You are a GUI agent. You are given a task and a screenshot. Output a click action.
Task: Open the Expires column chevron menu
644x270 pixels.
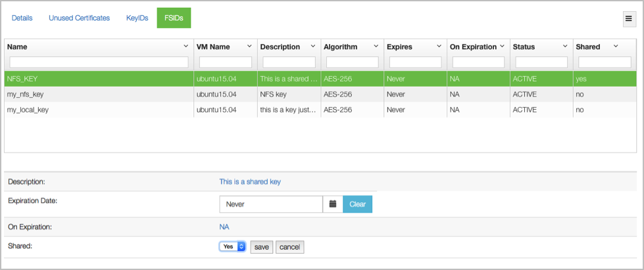point(439,47)
